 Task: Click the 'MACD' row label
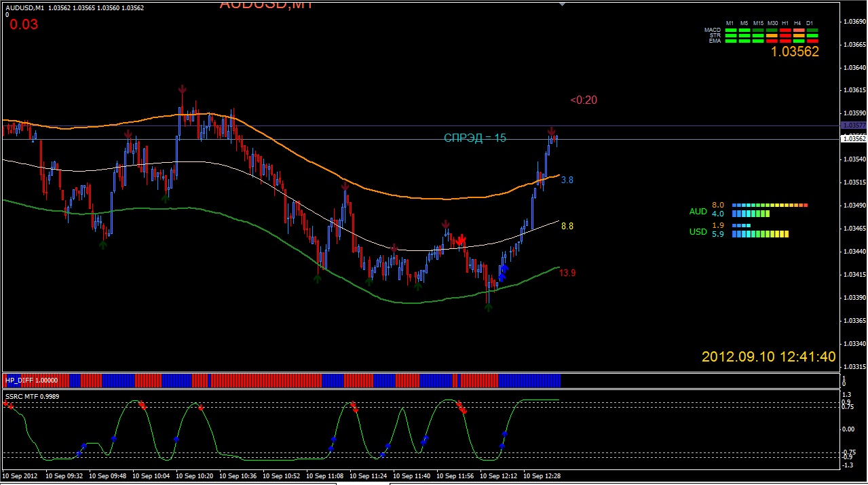(x=712, y=30)
